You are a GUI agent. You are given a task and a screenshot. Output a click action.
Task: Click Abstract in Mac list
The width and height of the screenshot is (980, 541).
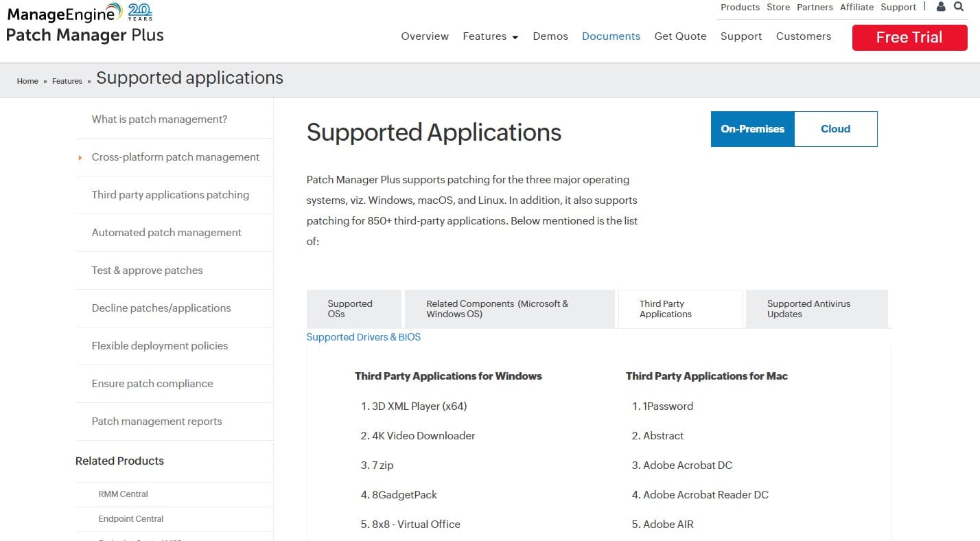(664, 436)
